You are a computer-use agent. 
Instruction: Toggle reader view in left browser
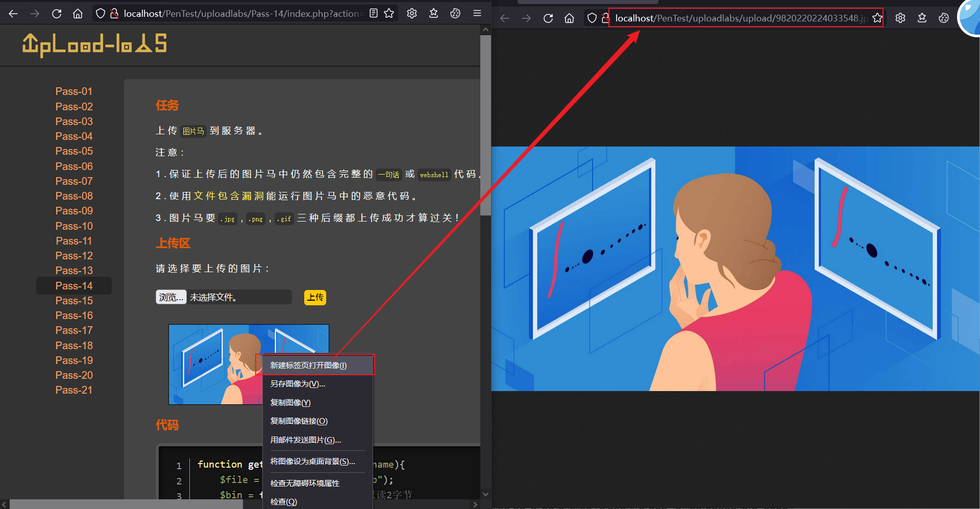(x=374, y=13)
